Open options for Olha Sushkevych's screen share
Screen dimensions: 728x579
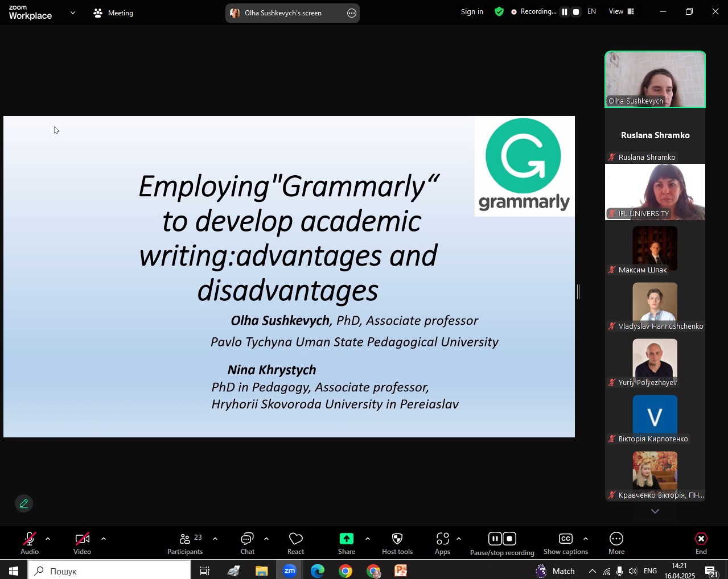point(352,13)
